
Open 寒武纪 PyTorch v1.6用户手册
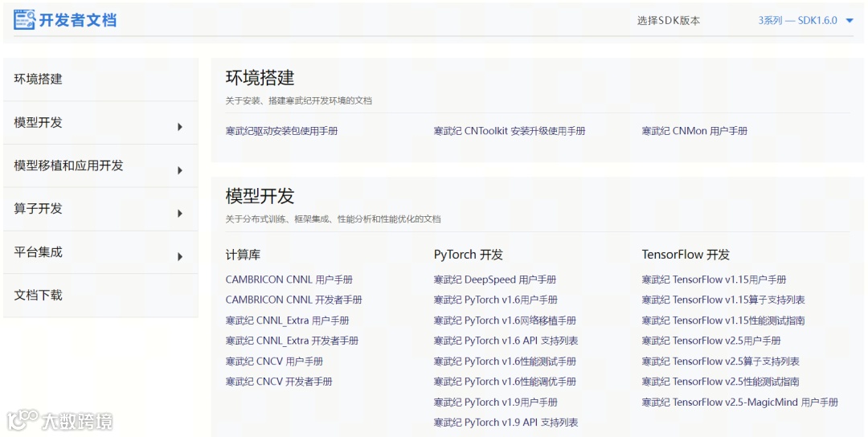coord(495,300)
